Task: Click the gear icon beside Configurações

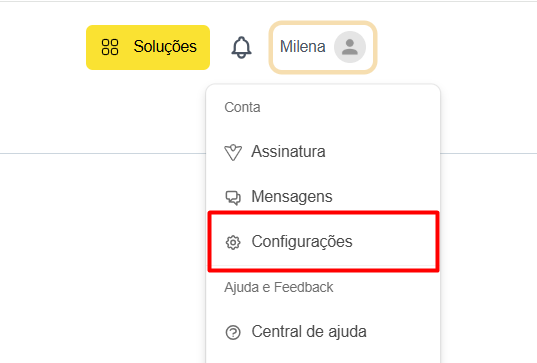Action: click(x=233, y=242)
